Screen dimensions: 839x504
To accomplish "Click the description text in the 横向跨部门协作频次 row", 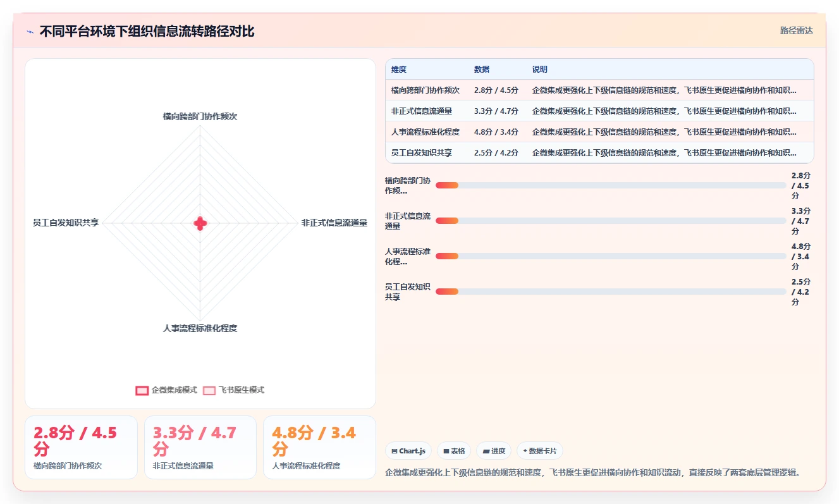I will pos(664,90).
